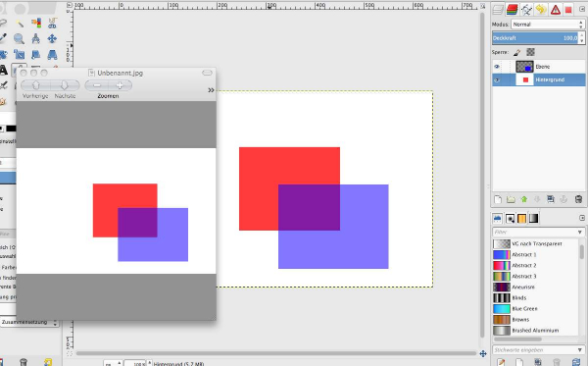Zoom out in Unbenannt.jpg preview window
The width and height of the screenshot is (588, 366).
[x=97, y=85]
